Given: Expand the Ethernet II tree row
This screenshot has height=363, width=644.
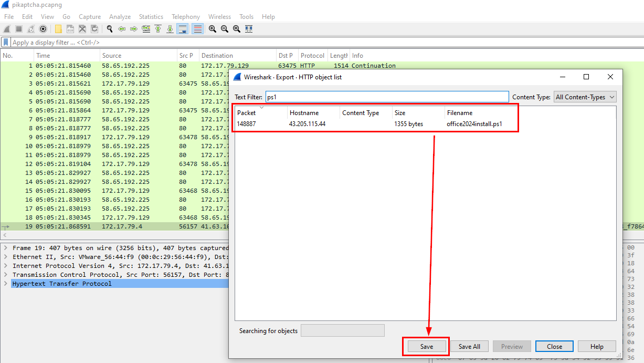Looking at the screenshot, I should click(5, 257).
